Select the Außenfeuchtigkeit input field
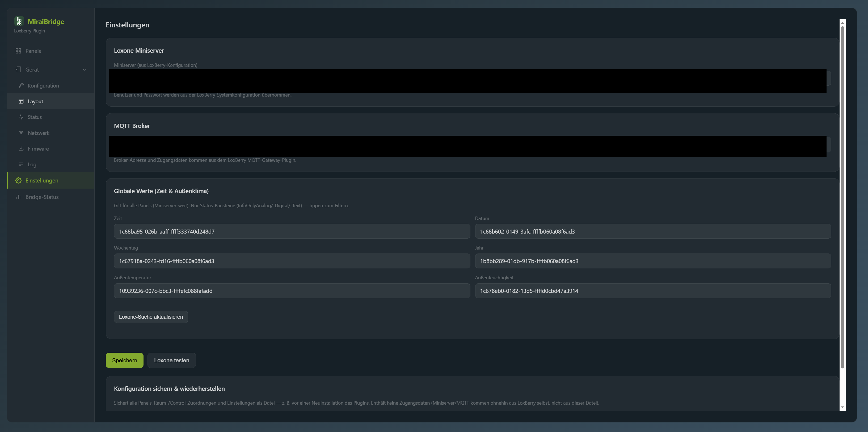 653,291
